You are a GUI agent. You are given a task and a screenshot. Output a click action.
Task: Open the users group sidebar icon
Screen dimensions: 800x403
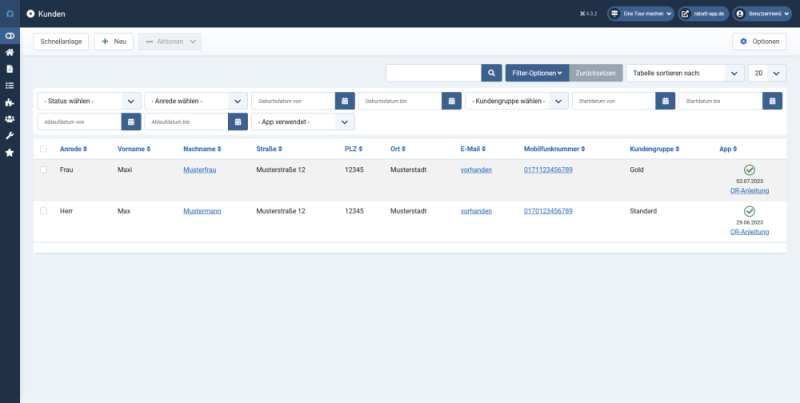[x=10, y=119]
